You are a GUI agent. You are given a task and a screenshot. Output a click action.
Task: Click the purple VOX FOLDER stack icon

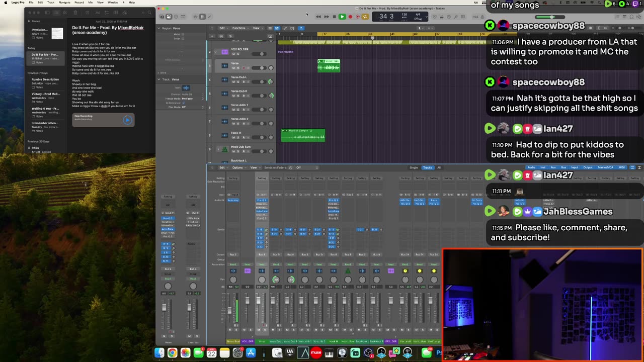pos(224,52)
